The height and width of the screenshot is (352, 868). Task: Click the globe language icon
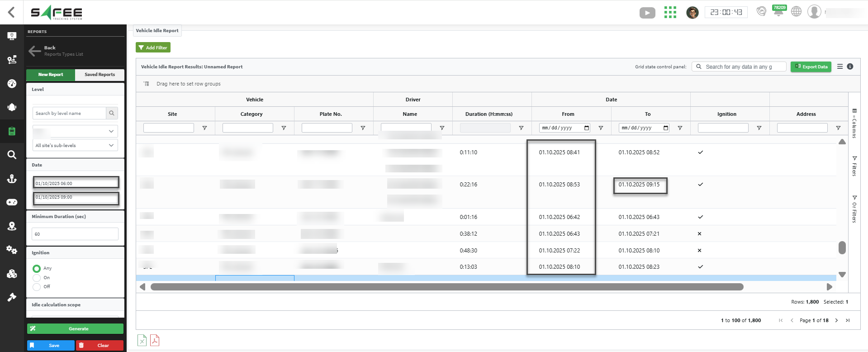pyautogui.click(x=796, y=12)
